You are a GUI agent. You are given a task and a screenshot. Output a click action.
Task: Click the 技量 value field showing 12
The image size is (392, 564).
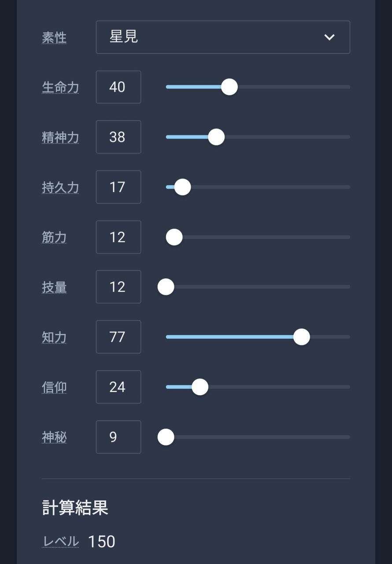point(118,287)
